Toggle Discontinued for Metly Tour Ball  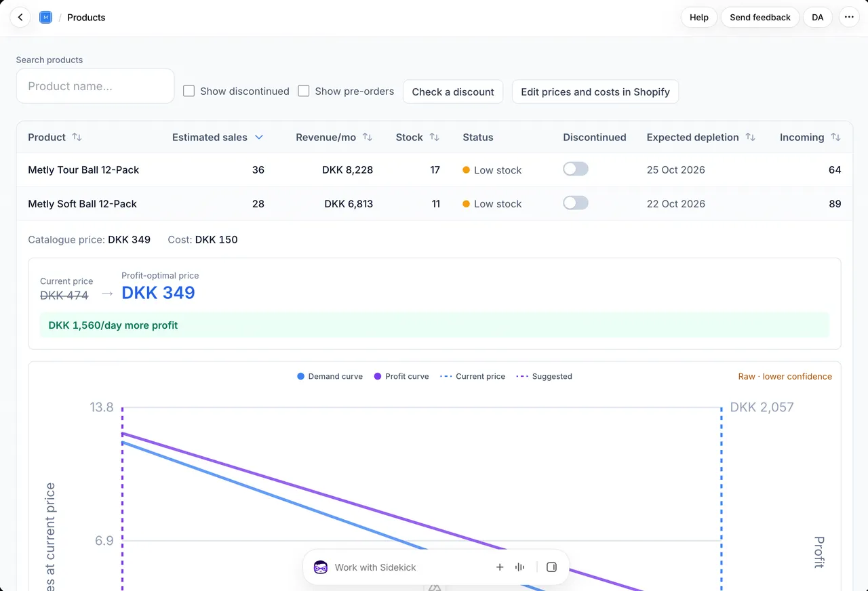[576, 169]
